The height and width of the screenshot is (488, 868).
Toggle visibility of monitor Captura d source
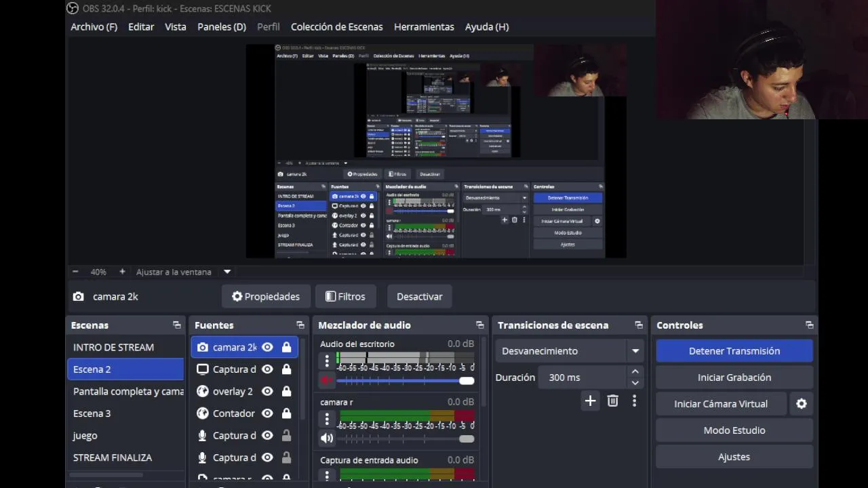click(268, 369)
